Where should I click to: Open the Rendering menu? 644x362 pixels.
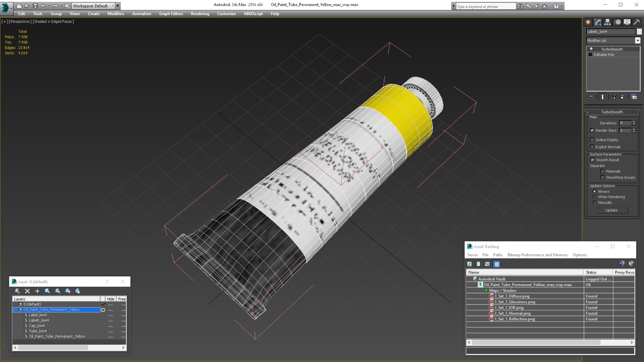[x=200, y=14]
